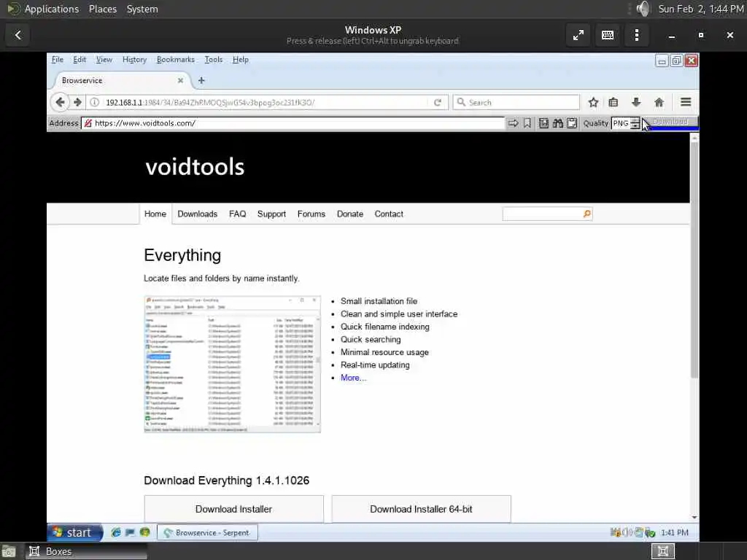Show site information icon in URL bar

(x=94, y=102)
